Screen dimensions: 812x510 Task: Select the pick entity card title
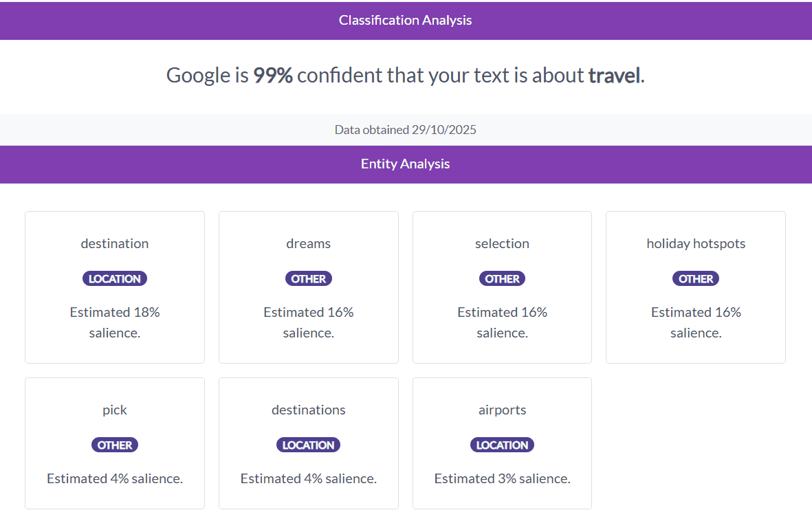coord(115,410)
